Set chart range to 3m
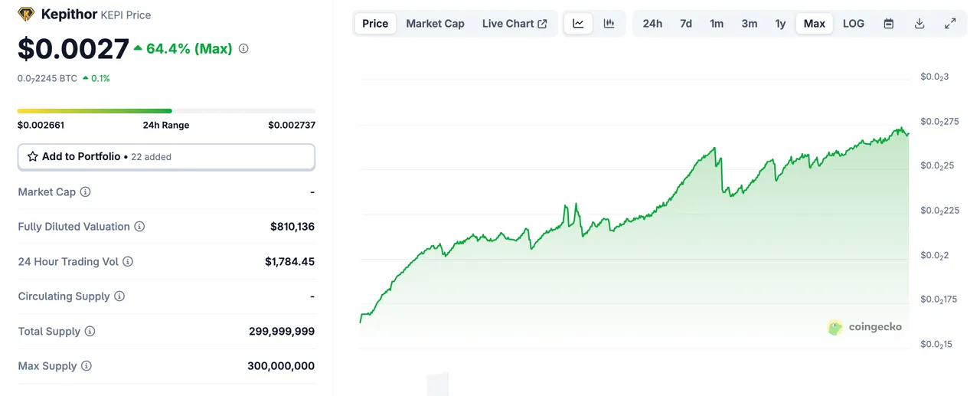Viewport: 980px width, 396px height. 750,24
